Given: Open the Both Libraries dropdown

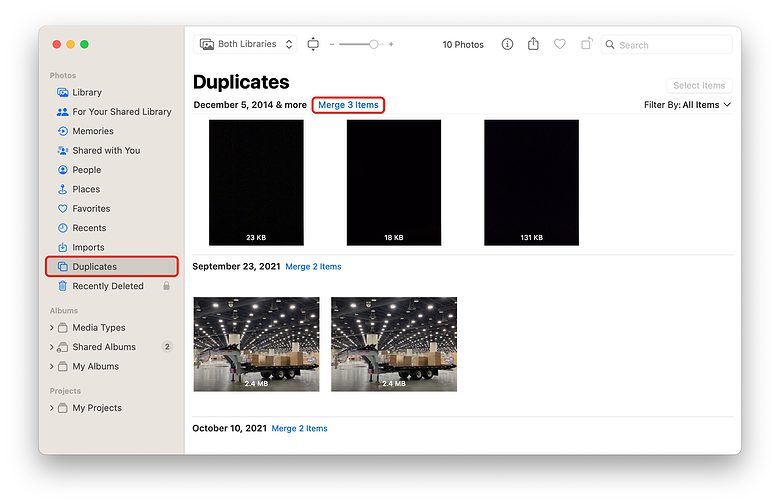Looking at the screenshot, I should 245,44.
